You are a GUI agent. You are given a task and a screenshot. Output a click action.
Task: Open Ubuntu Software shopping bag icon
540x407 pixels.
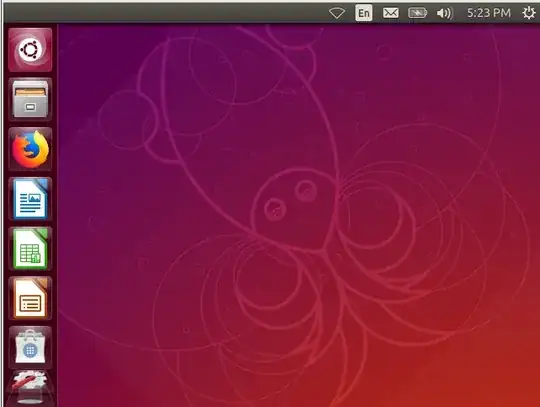point(30,347)
